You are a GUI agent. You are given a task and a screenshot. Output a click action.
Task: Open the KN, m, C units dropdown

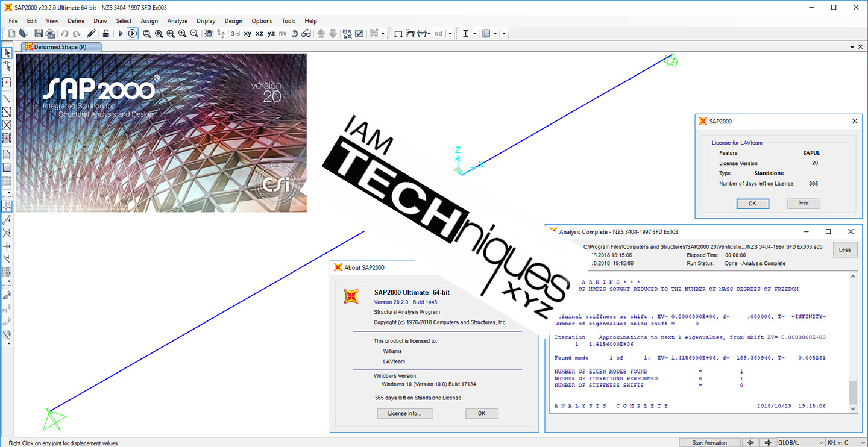click(847, 442)
